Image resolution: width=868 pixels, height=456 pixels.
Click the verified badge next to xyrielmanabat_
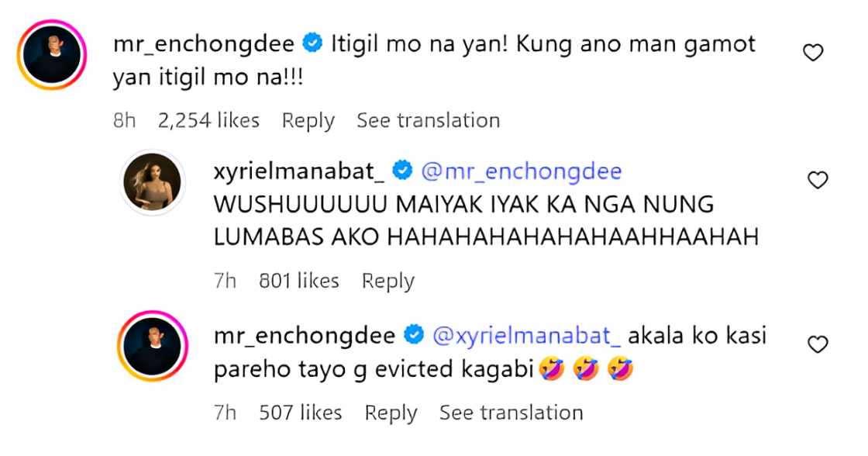402,171
